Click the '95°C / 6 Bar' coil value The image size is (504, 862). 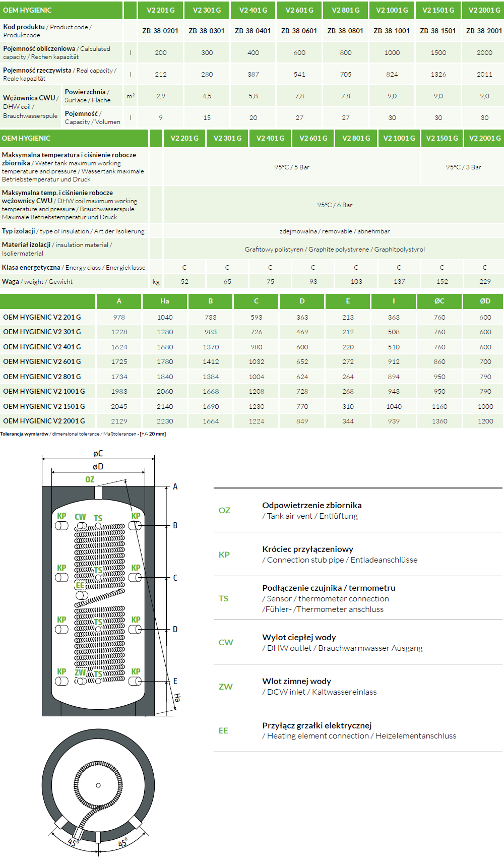coord(335,205)
